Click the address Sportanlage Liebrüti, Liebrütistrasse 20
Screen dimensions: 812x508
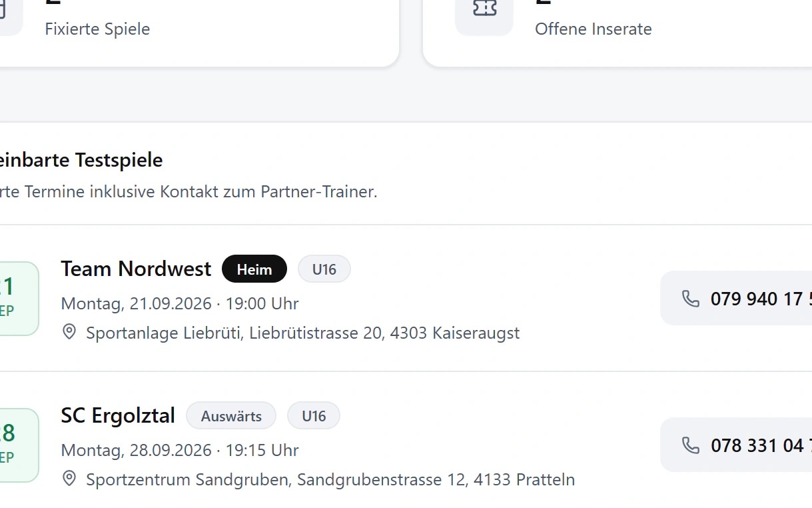pyautogui.click(x=303, y=333)
